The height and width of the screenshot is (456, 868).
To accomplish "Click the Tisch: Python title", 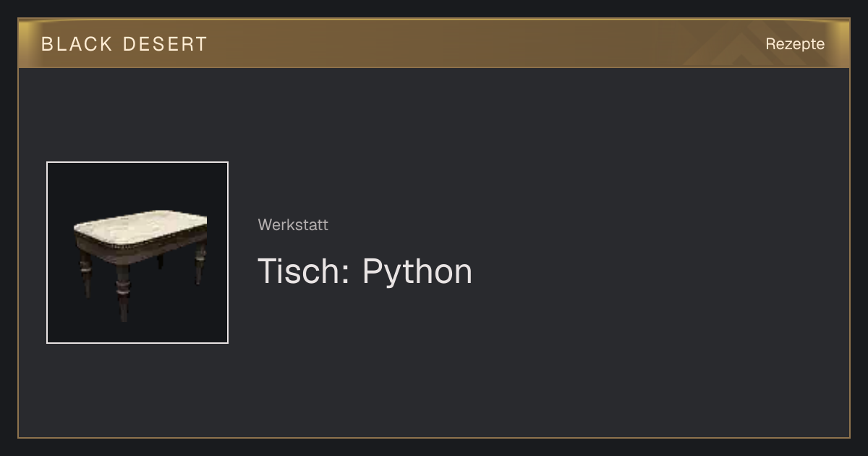I will (365, 271).
